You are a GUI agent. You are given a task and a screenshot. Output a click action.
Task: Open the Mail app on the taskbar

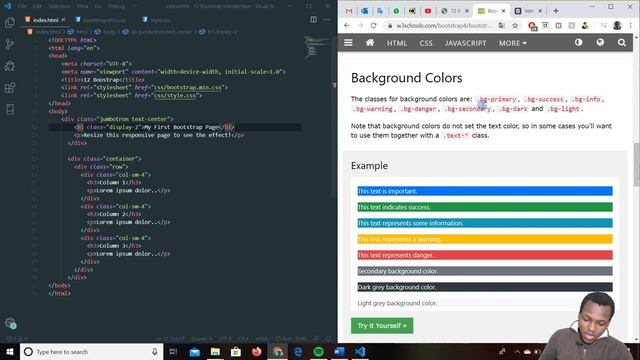pyautogui.click(x=195, y=351)
